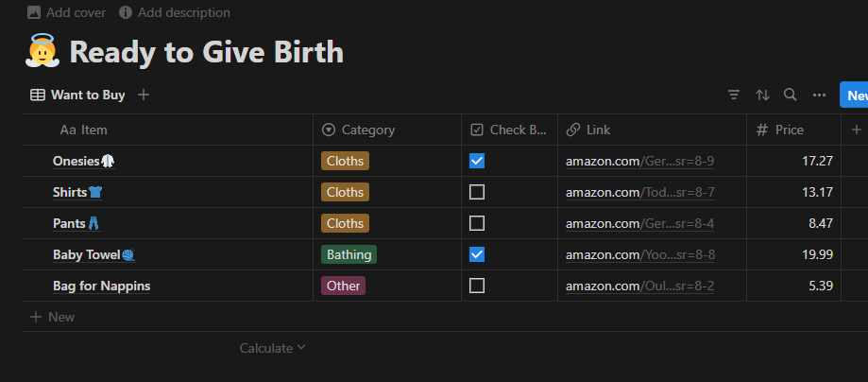Click the baby angel page icon
The height and width of the screenshot is (382, 868).
42,51
